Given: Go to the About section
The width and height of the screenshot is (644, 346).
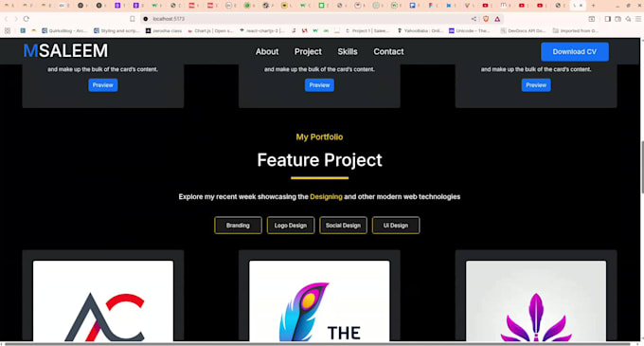Looking at the screenshot, I should [267, 52].
